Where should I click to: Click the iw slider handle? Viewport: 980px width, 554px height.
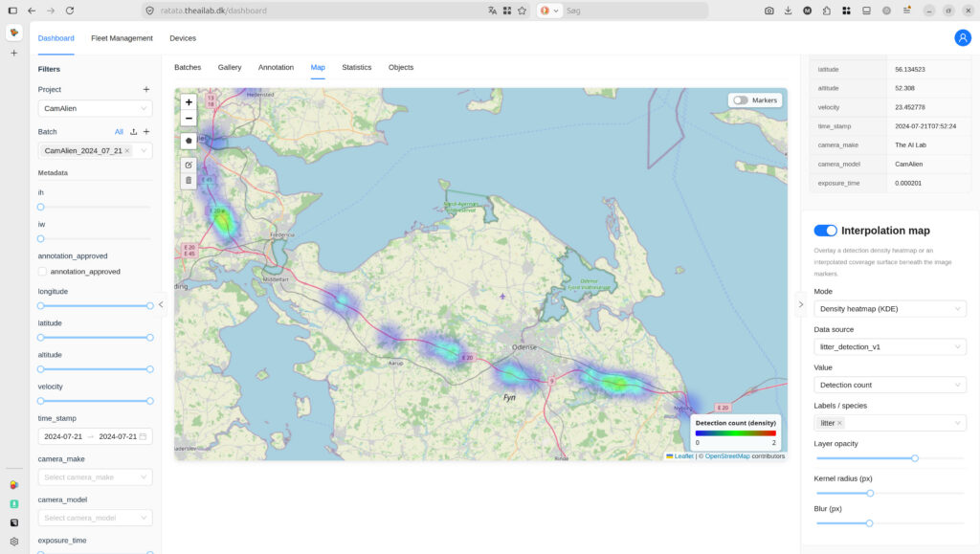point(40,238)
